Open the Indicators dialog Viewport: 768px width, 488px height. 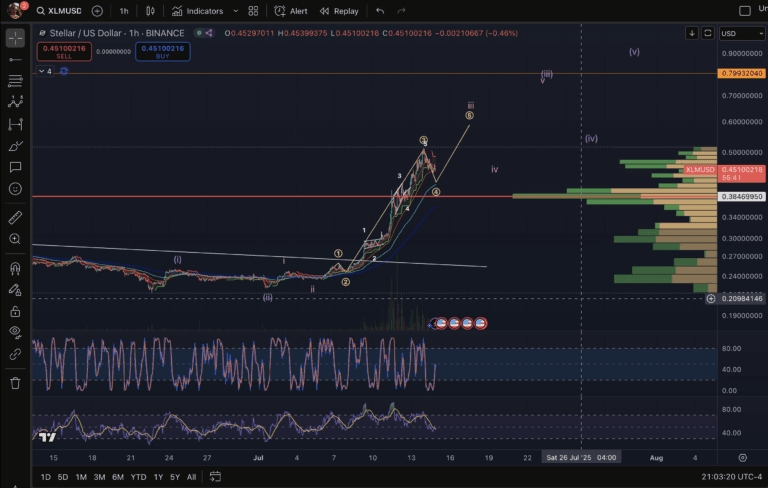(198, 11)
